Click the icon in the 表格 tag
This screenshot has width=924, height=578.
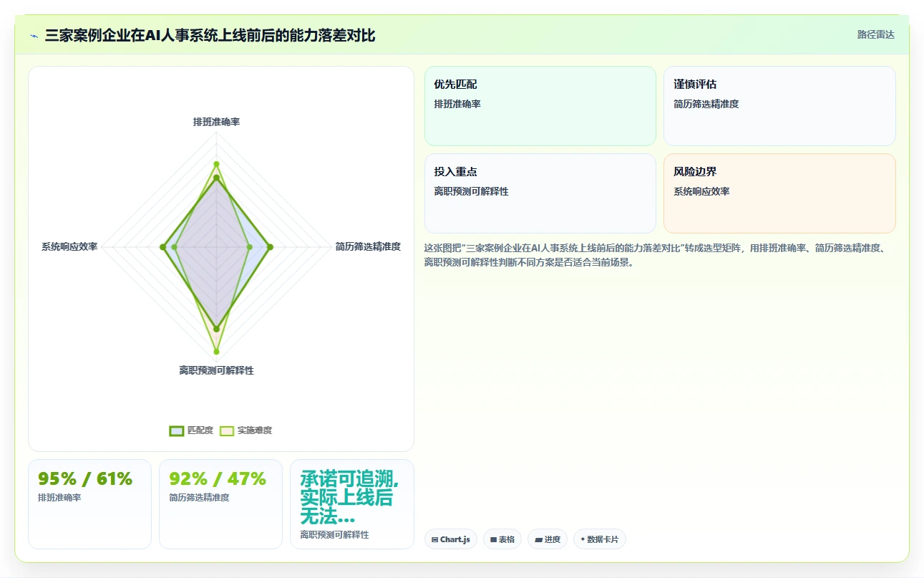pyautogui.click(x=493, y=539)
